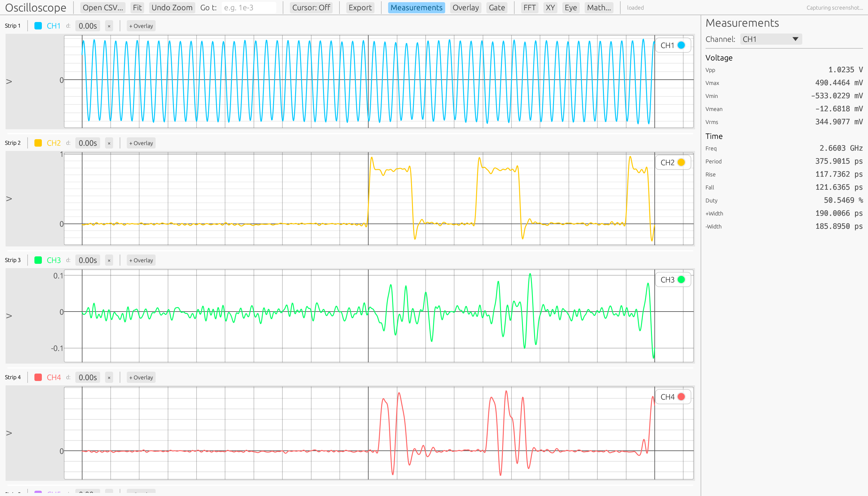Click the Vrms value 344.9077 mV
Image resolution: width=868 pixels, height=496 pixels.
coord(839,122)
